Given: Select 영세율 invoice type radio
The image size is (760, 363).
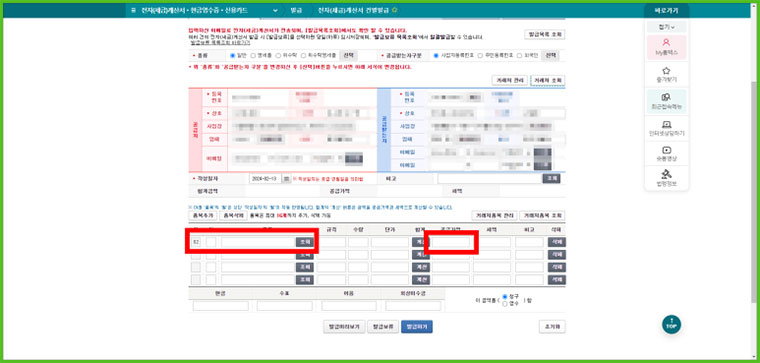Looking at the screenshot, I should tap(253, 55).
